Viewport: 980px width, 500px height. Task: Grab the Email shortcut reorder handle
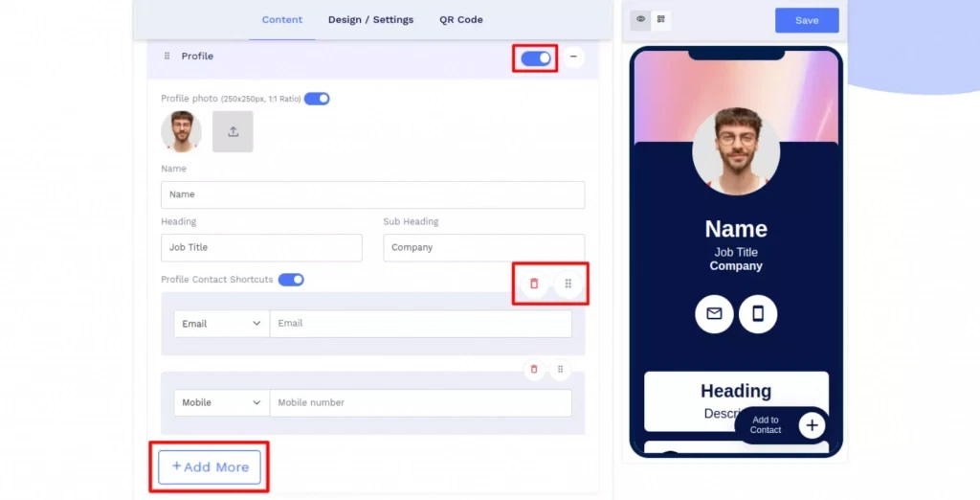tap(568, 284)
